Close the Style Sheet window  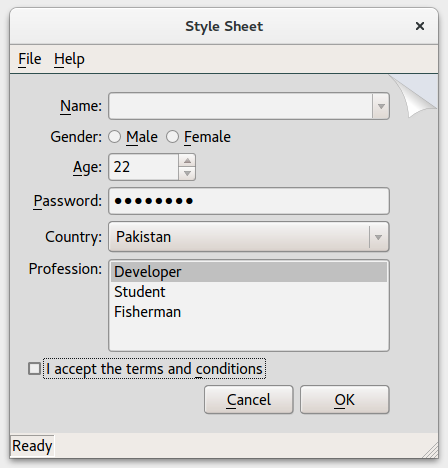coord(420,26)
